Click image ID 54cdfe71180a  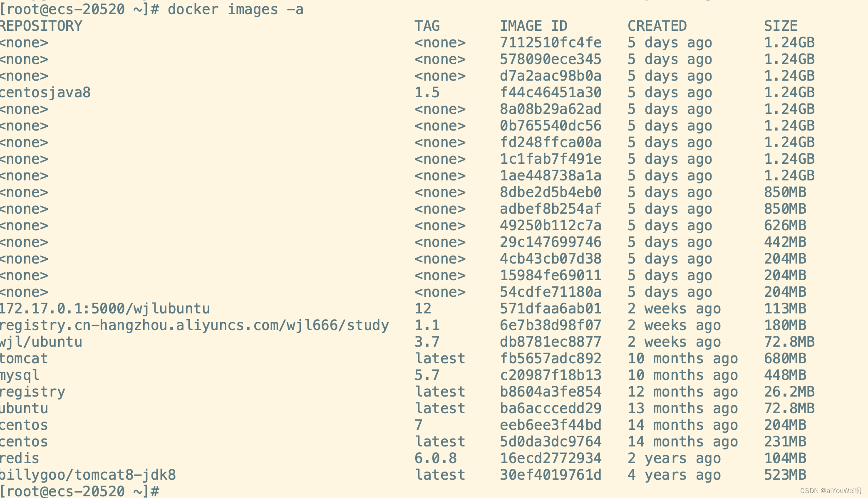point(551,292)
